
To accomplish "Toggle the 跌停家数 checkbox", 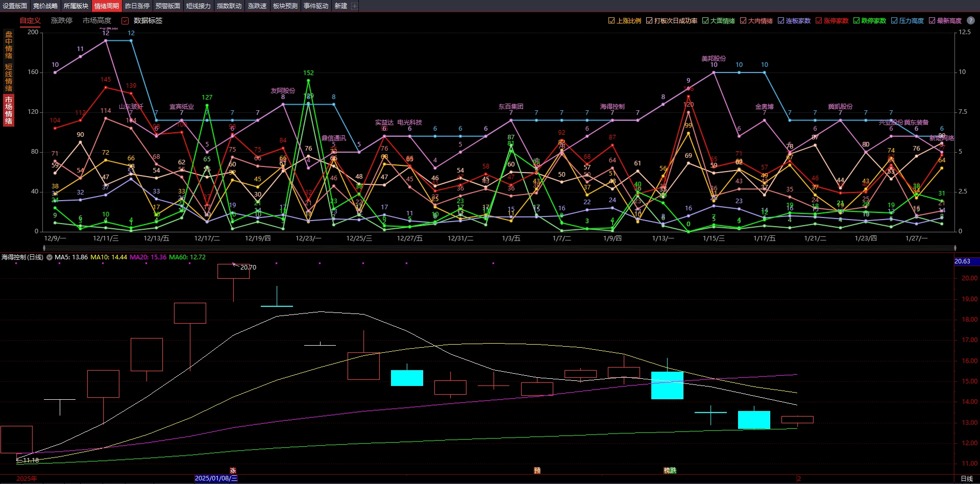I will click(856, 21).
